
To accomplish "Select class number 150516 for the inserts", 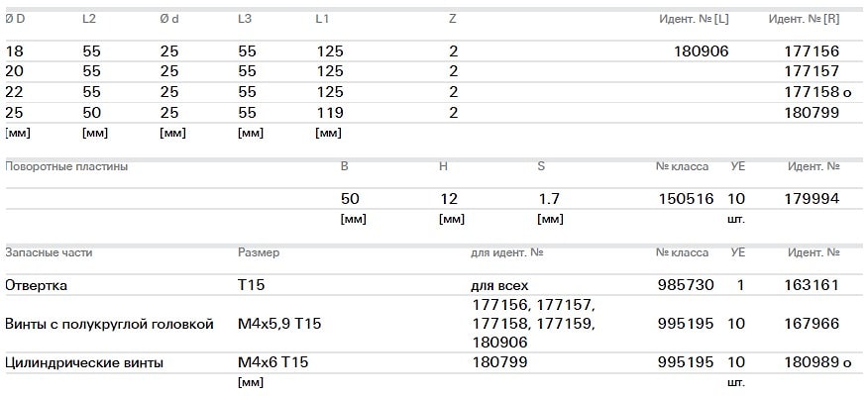I will (686, 199).
